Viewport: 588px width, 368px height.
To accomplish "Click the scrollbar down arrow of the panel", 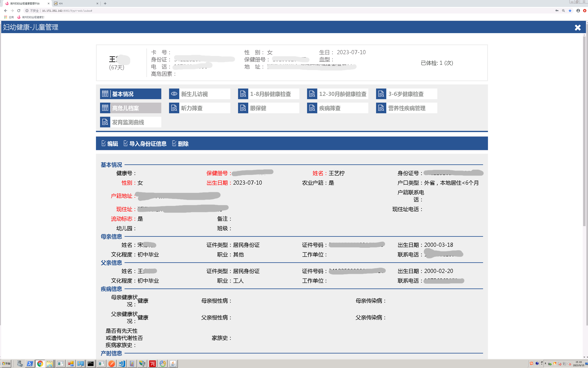I will [584, 357].
